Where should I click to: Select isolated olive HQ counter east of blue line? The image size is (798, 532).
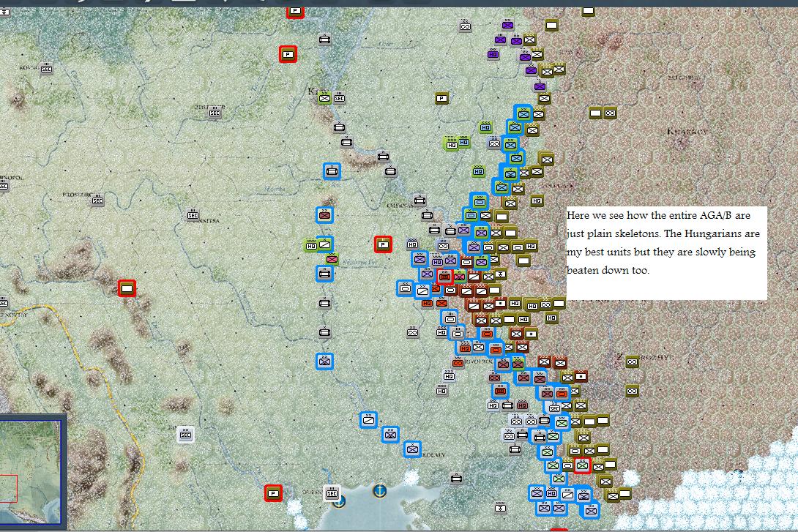pos(537,201)
